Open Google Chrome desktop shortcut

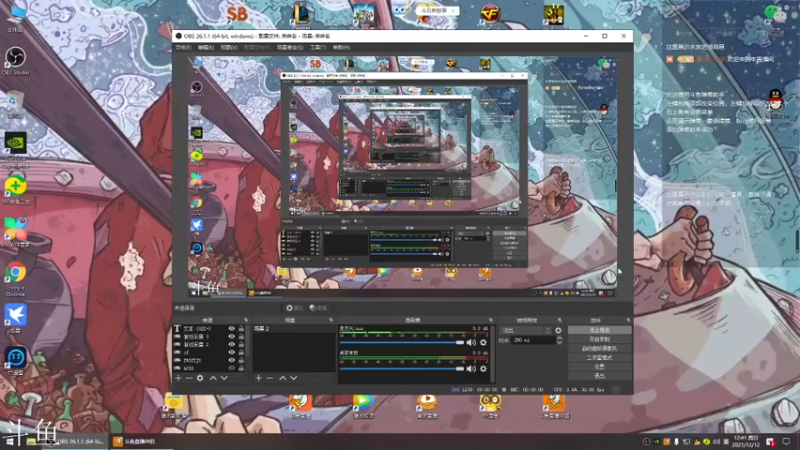tap(15, 278)
